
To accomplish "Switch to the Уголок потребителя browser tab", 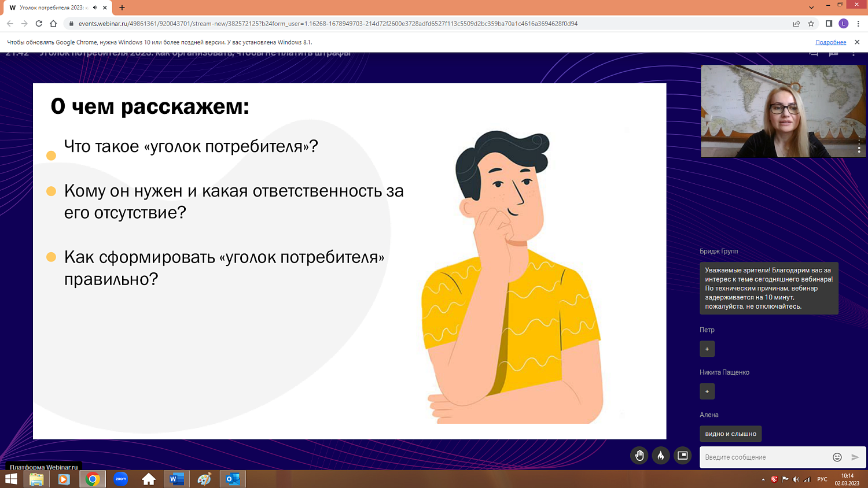I will pos(52,9).
